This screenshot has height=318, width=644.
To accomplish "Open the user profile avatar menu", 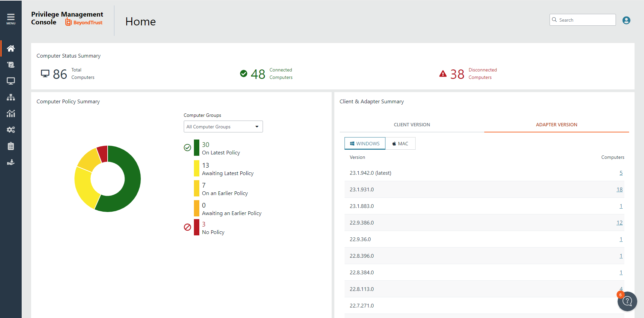I will pos(626,20).
